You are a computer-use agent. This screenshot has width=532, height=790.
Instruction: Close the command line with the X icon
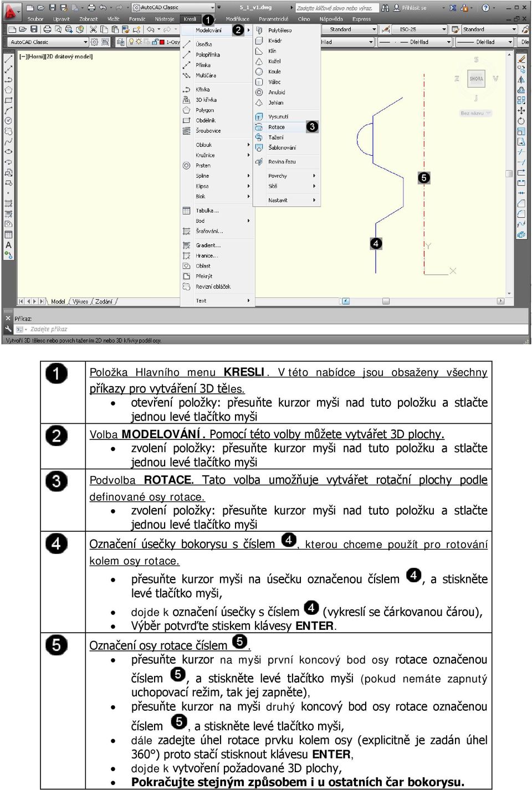click(x=8, y=318)
